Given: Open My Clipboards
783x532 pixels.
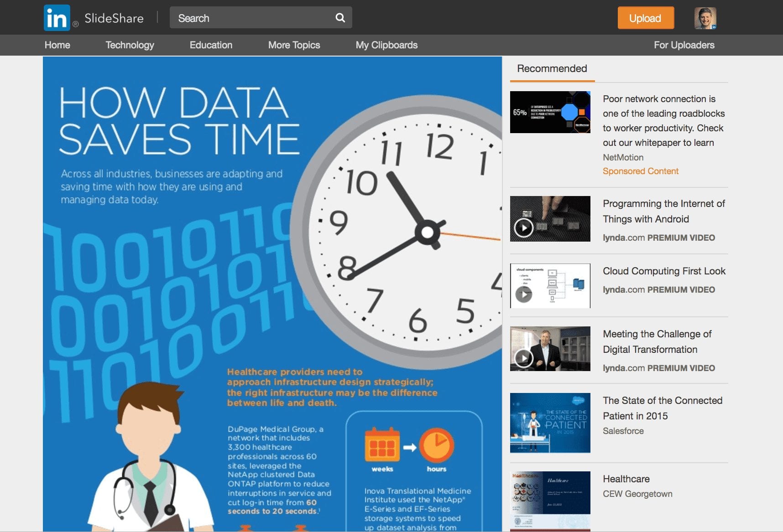Looking at the screenshot, I should (x=386, y=45).
